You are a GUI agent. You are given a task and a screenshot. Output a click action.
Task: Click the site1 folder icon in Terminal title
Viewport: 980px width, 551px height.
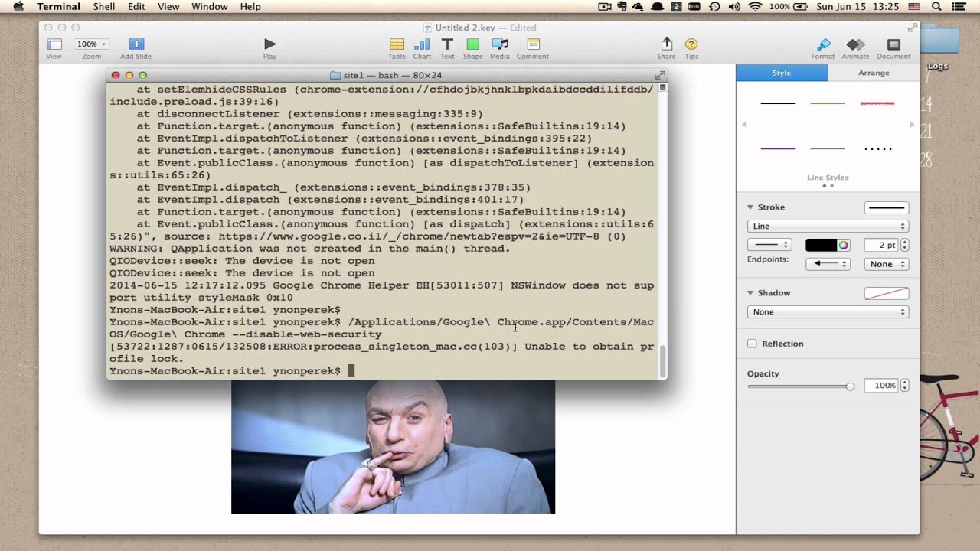click(x=335, y=75)
